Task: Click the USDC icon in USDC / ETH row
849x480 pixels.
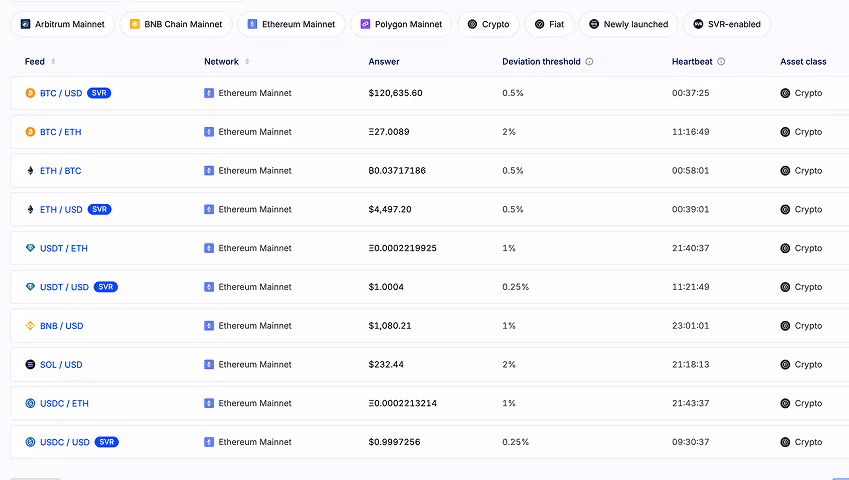Action: [x=30, y=404]
